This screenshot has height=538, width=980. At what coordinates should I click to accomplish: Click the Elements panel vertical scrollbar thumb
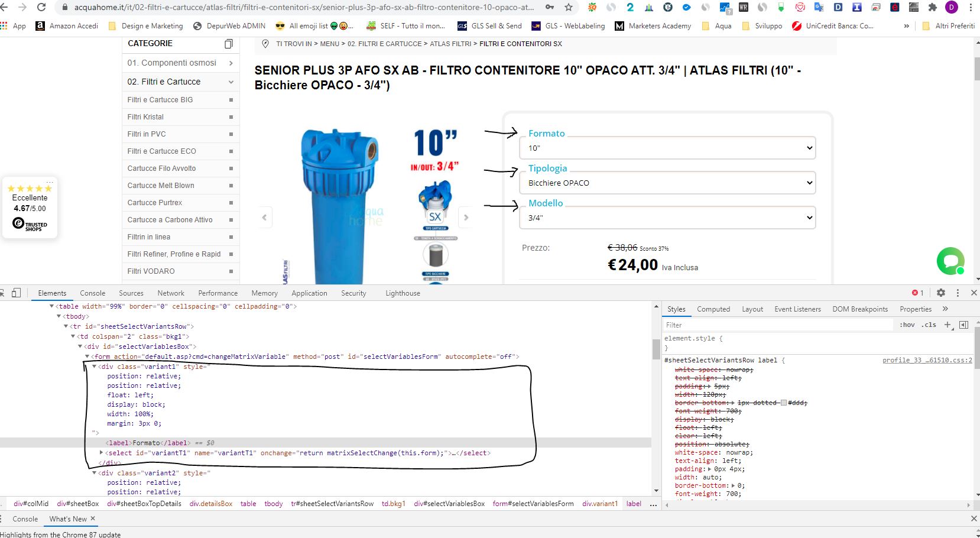click(656, 349)
